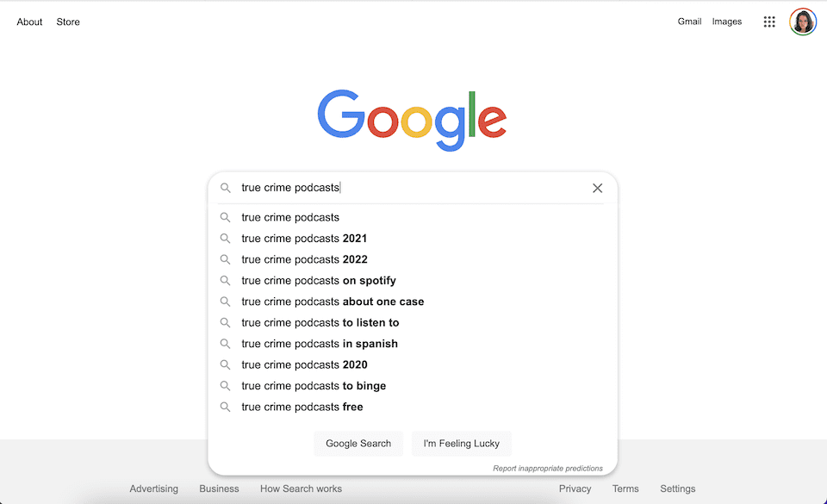Open the Google apps grid icon
The image size is (827, 504).
coord(769,22)
